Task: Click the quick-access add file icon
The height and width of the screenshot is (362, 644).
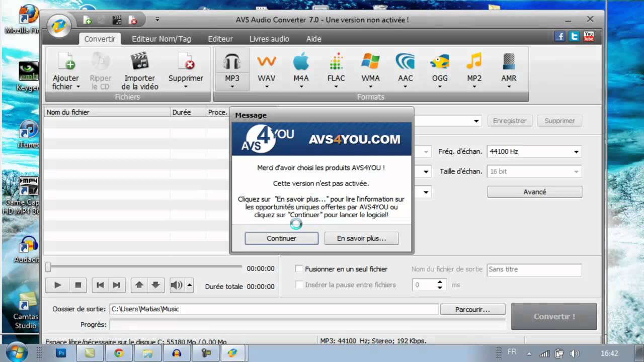Action: (87, 20)
